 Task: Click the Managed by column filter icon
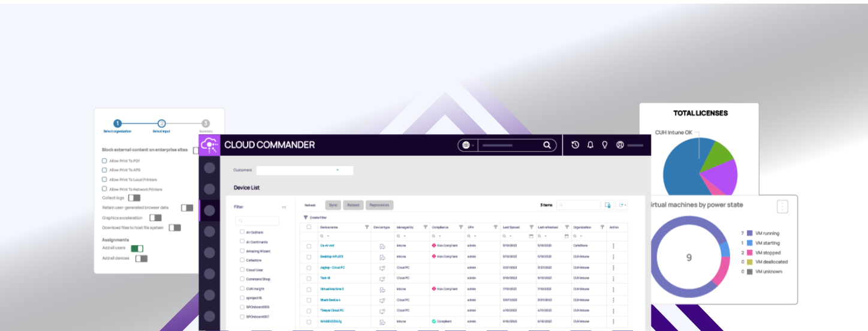coord(426,227)
